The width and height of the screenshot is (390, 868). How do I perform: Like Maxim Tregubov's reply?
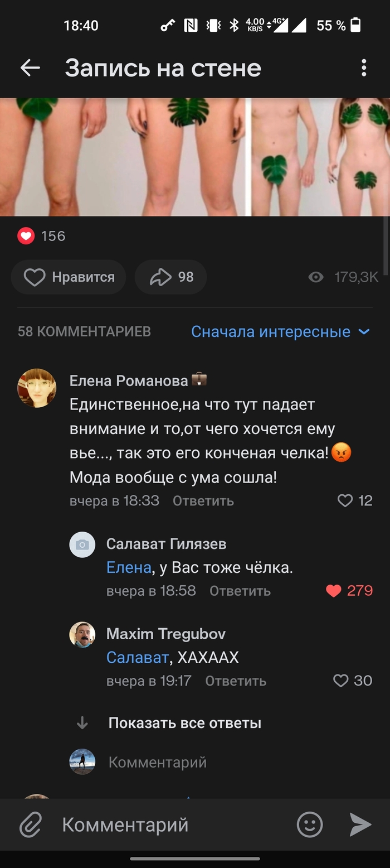340,681
